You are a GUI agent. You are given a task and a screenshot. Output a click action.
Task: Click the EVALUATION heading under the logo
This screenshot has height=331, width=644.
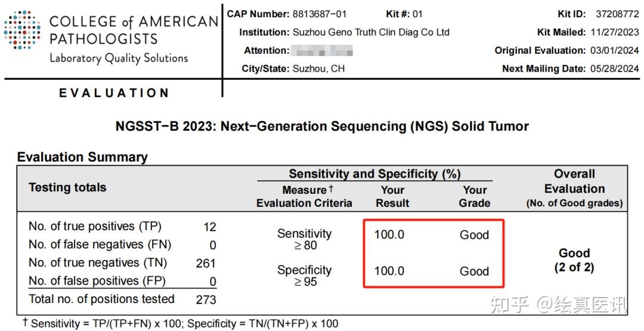click(114, 93)
